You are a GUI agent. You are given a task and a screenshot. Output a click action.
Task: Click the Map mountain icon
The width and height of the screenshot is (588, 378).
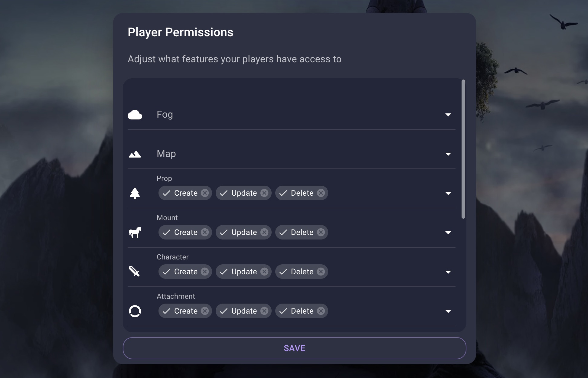(135, 154)
